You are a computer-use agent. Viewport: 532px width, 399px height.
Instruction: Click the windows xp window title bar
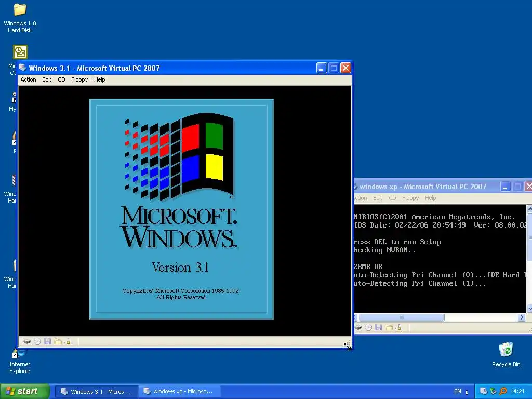pos(427,187)
